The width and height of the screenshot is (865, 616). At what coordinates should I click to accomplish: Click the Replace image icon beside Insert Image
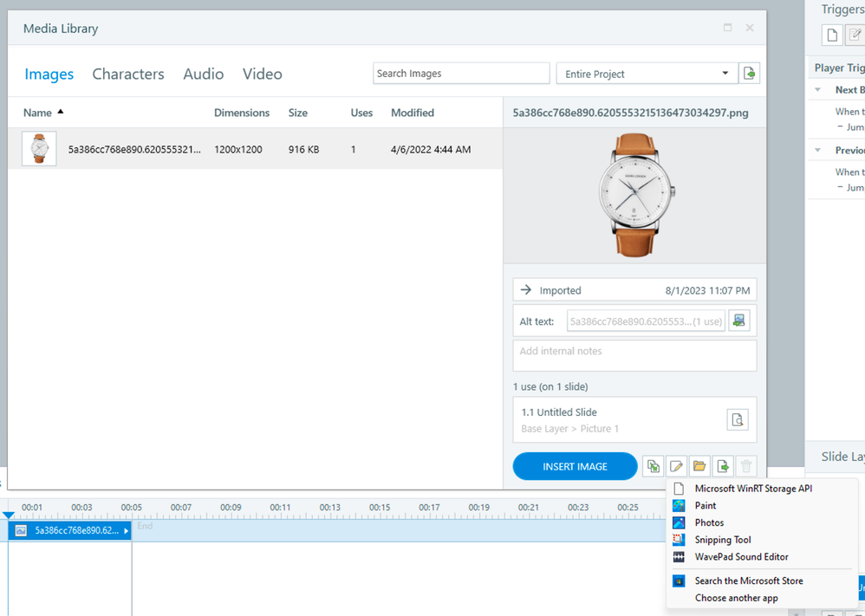click(x=653, y=467)
